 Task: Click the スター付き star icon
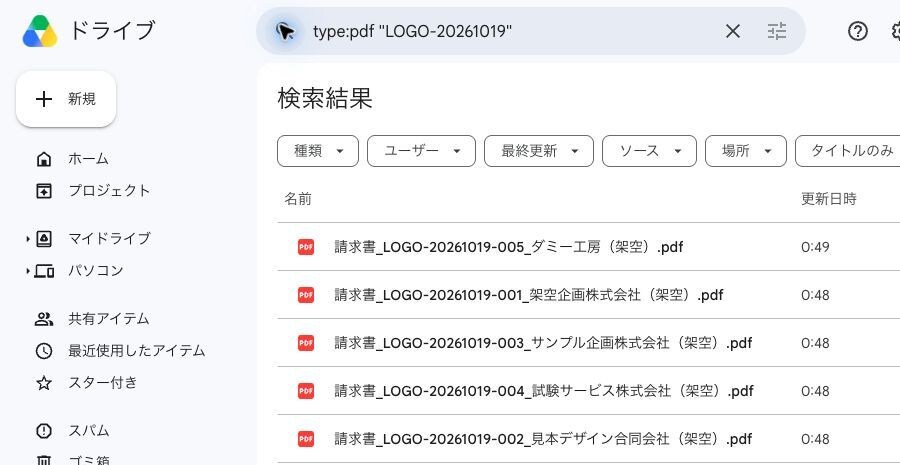click(x=44, y=383)
